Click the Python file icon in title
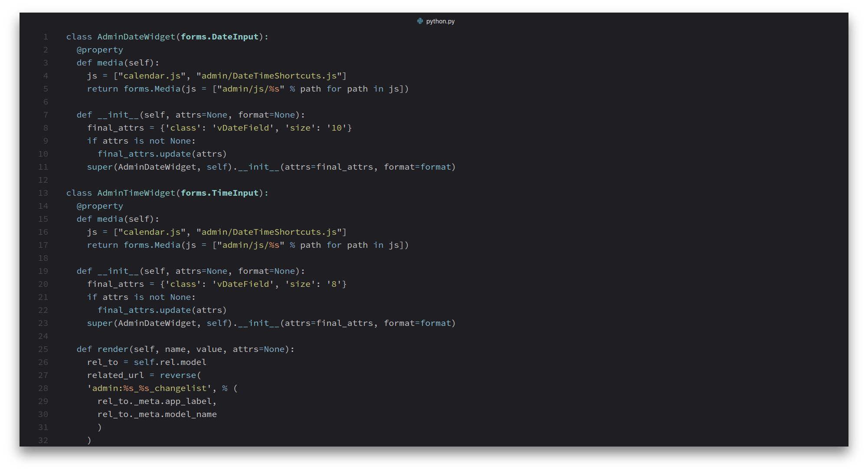The image size is (868, 473). [420, 21]
